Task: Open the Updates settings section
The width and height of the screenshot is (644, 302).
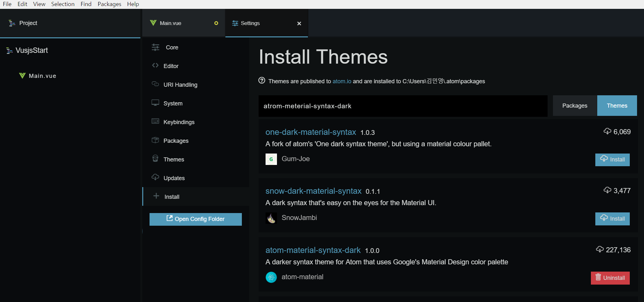Action: click(196, 178)
